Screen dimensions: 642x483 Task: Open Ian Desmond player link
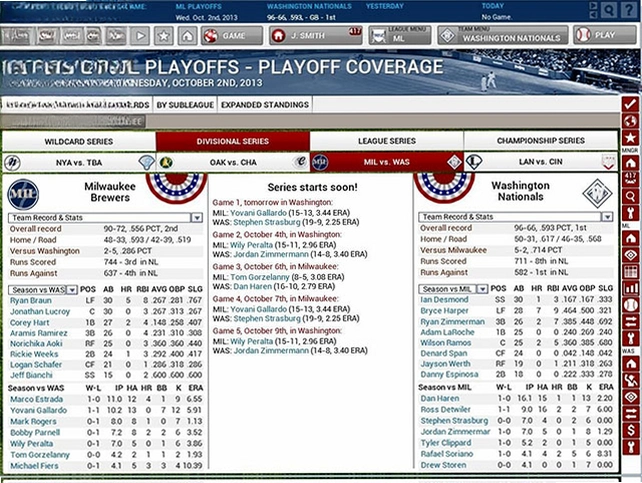tap(444, 300)
